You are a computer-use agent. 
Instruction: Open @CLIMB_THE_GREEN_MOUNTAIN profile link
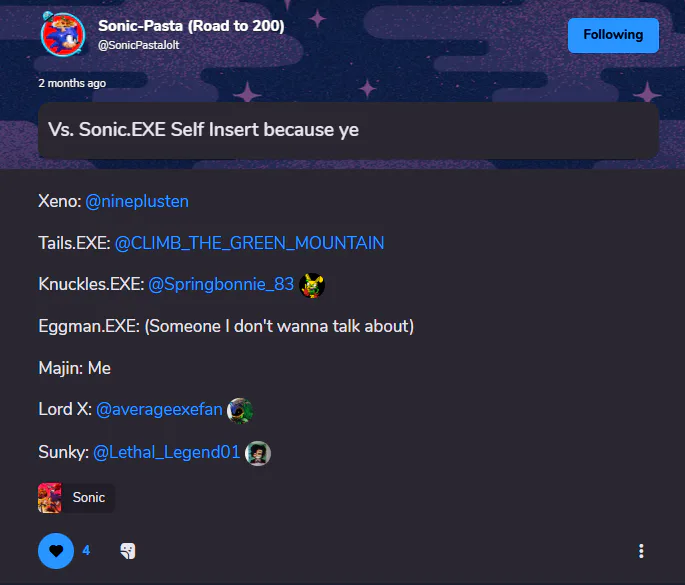pyautogui.click(x=249, y=243)
